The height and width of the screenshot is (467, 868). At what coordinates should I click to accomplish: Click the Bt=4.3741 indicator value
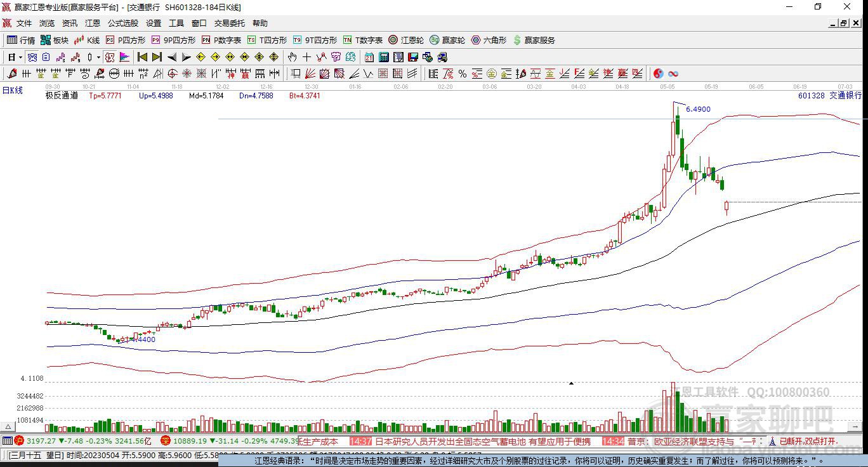pos(305,96)
